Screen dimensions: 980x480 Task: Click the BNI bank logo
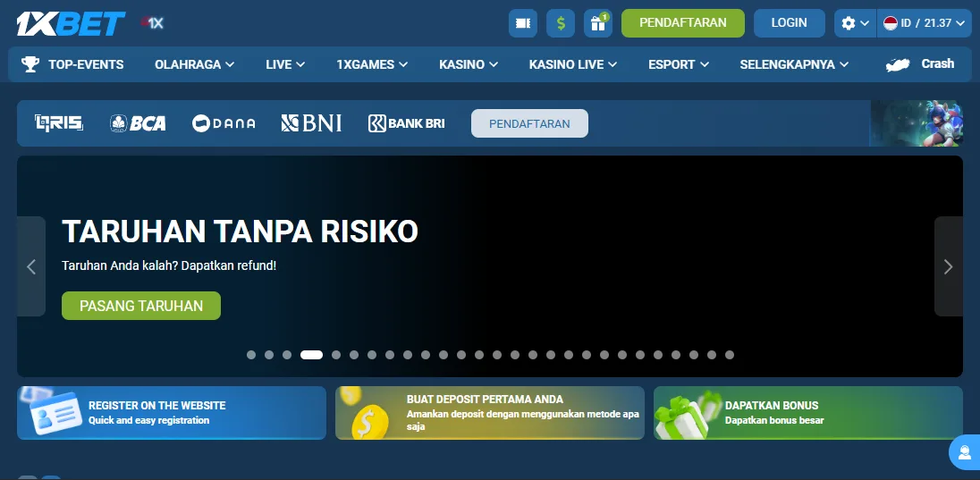pos(311,123)
